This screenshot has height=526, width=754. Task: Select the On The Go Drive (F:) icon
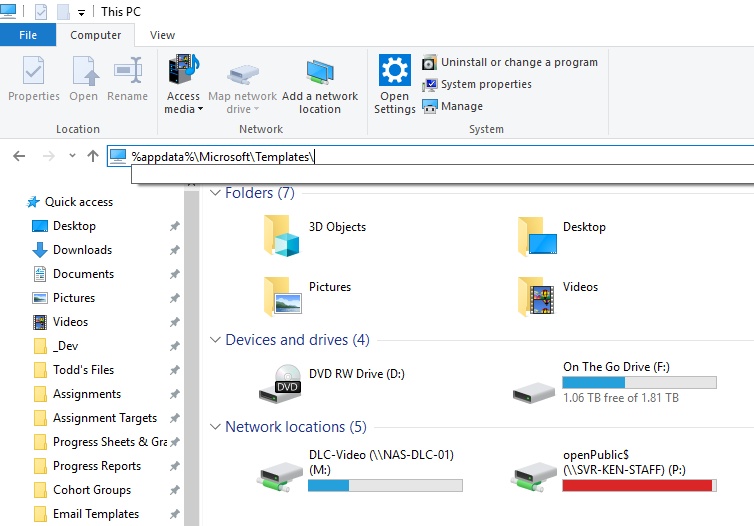pos(534,393)
